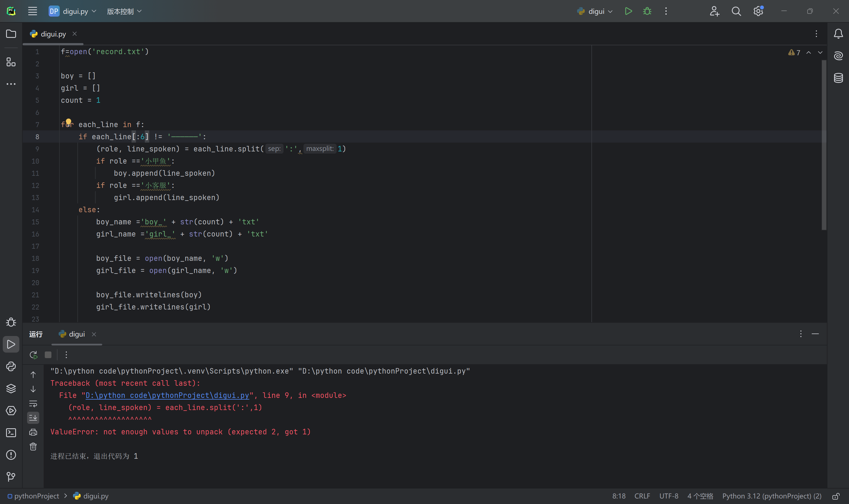Open Python 3.12 interpreter selector
849x504 pixels.
(772, 496)
